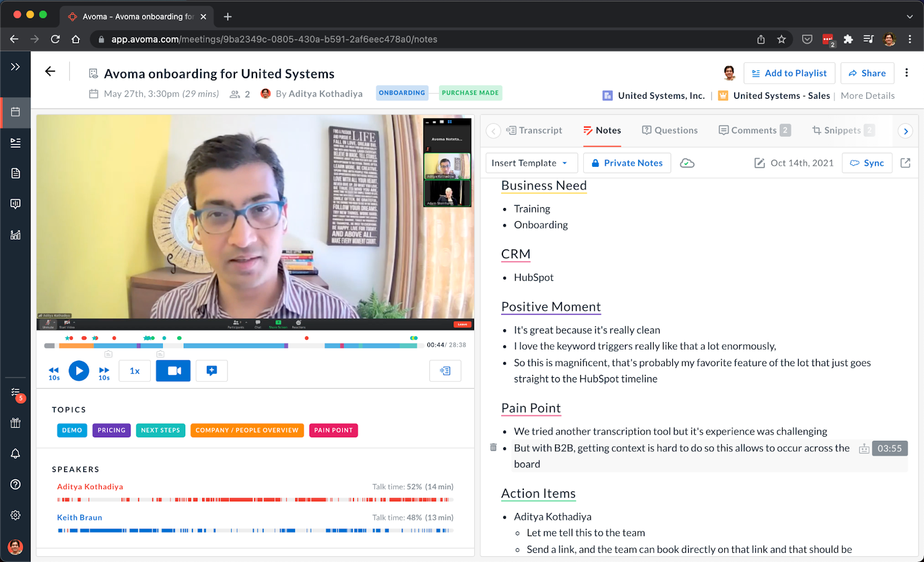
Task: Jump to timestamp 03:55 in notes
Action: pos(890,448)
